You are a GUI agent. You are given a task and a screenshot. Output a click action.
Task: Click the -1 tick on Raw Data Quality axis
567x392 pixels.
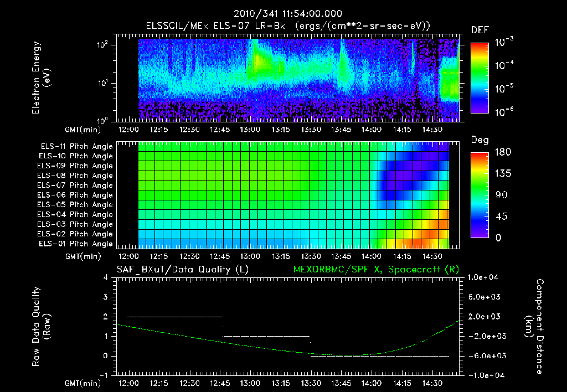pyautogui.click(x=104, y=375)
